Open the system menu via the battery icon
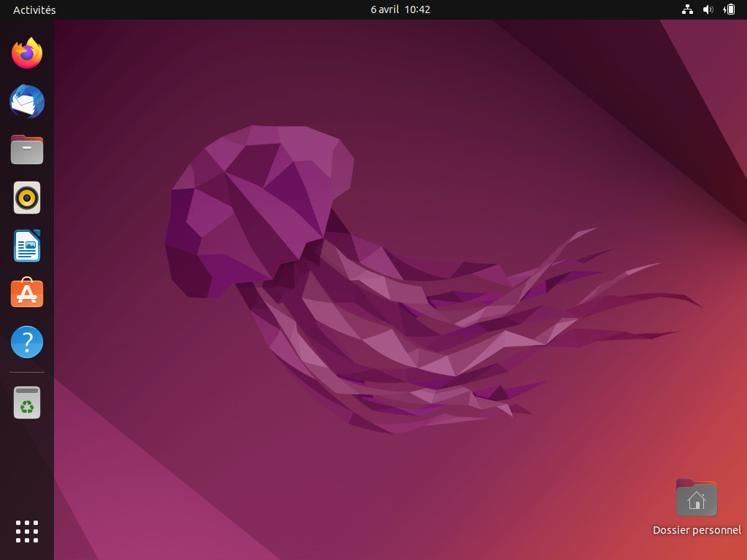The width and height of the screenshot is (747, 560). [x=729, y=9]
